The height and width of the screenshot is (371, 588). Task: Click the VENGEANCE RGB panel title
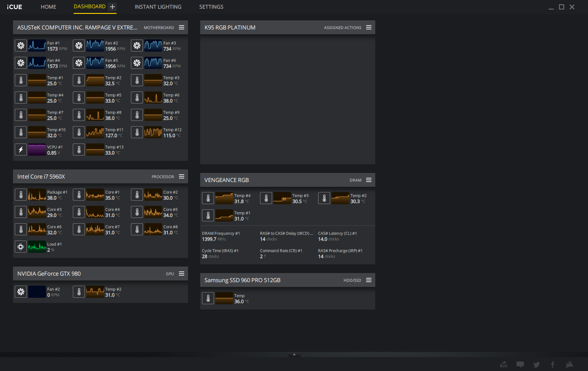coord(227,180)
